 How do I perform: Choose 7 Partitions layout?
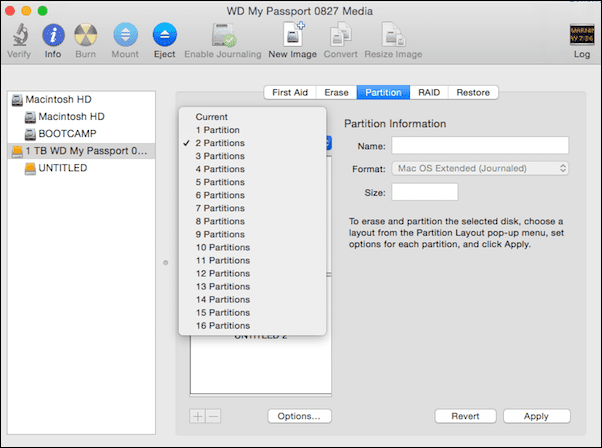253,208
